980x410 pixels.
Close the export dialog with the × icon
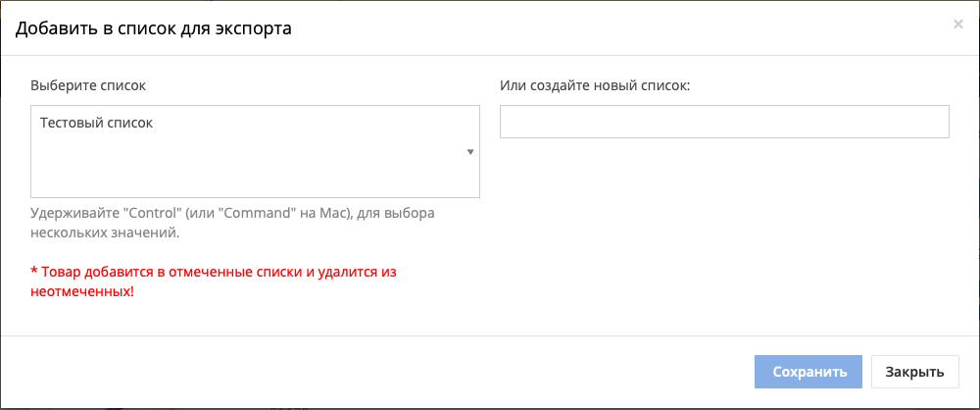pyautogui.click(x=957, y=25)
